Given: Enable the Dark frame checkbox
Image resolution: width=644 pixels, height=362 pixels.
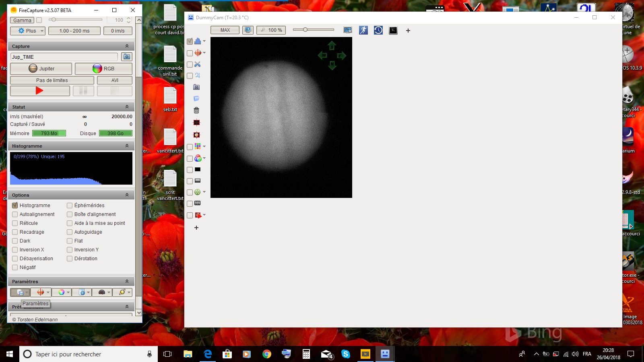Looking at the screenshot, I should 15,241.
